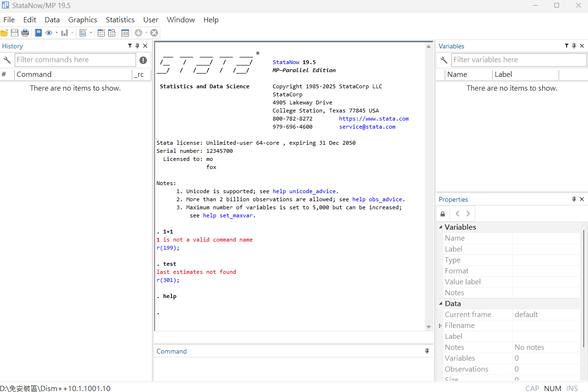
Task: Open the Do-file Editor dropdown arrow
Action: [91, 33]
